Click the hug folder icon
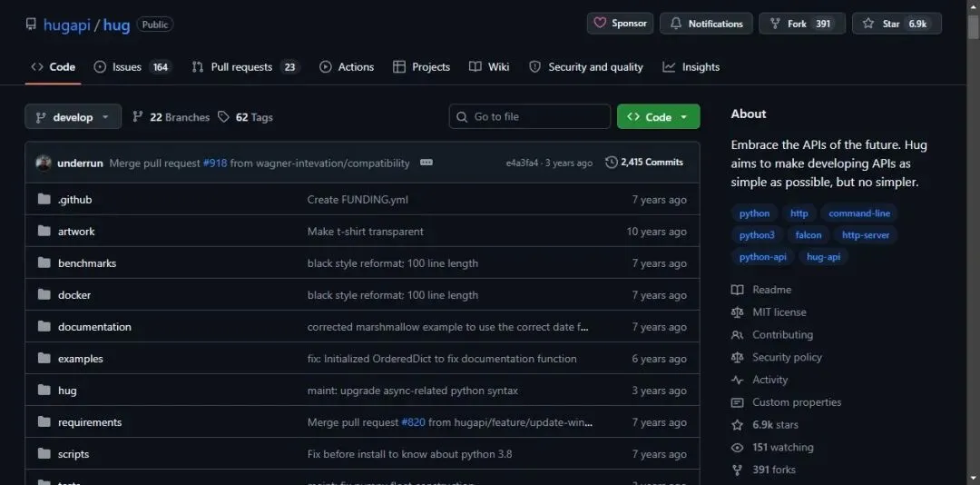 (44, 391)
